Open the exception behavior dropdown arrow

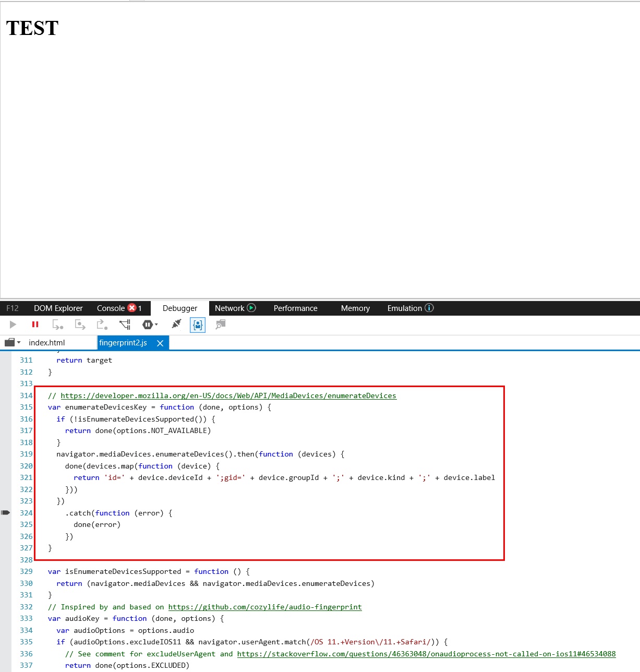coord(156,325)
